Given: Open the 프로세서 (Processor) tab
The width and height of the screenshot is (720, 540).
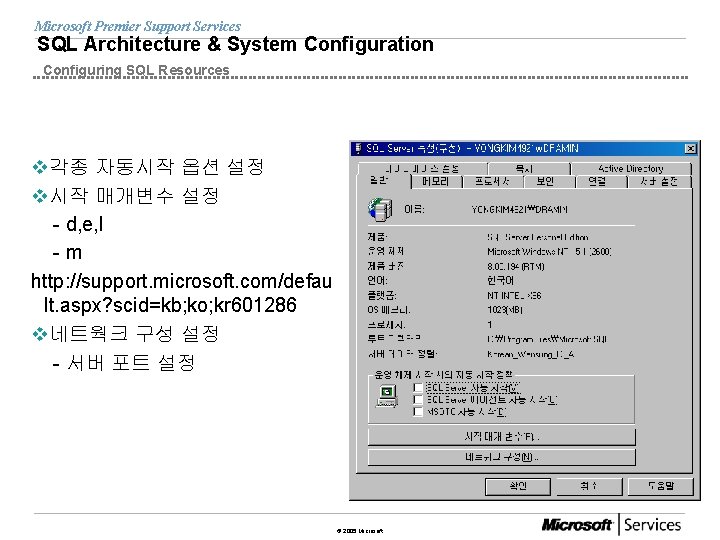Looking at the screenshot, I should click(493, 182).
